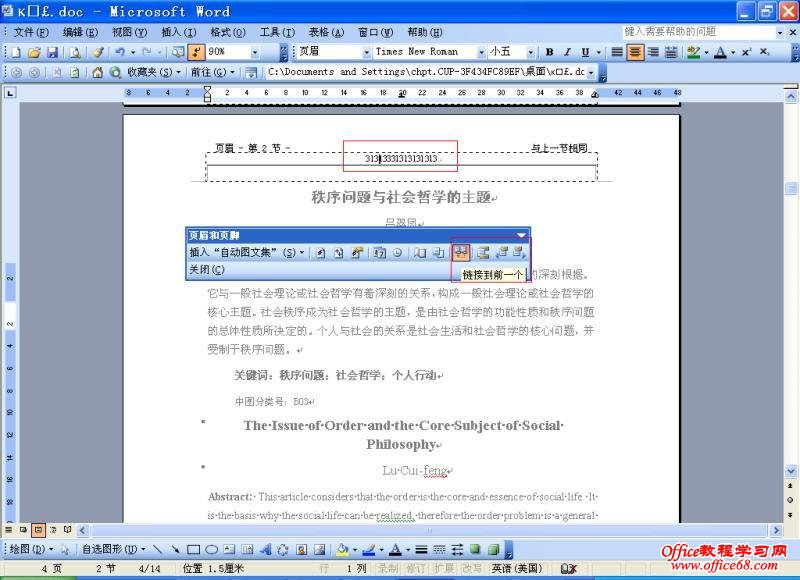Show previous header section icon
Viewport: 800px width, 580px height.
pyautogui.click(x=502, y=253)
